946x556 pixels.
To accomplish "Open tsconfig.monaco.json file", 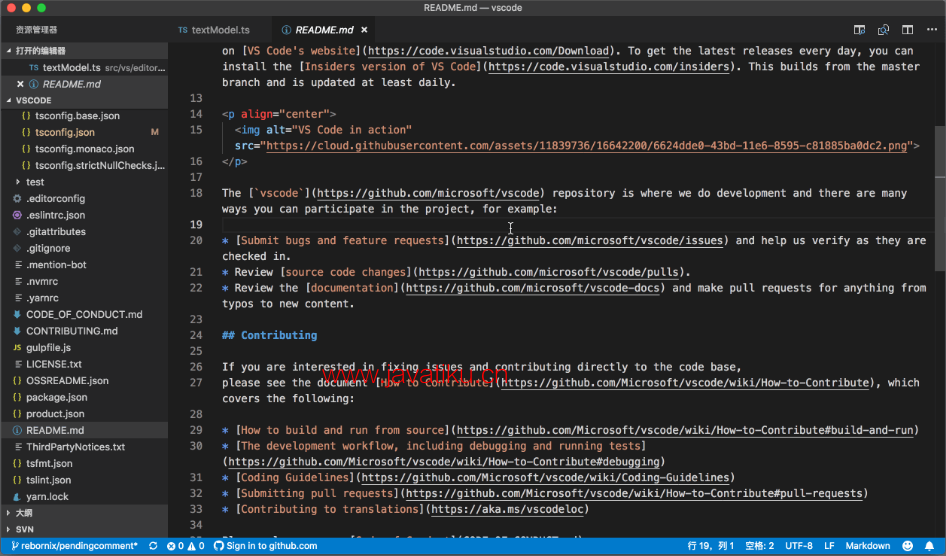I will pyautogui.click(x=84, y=148).
